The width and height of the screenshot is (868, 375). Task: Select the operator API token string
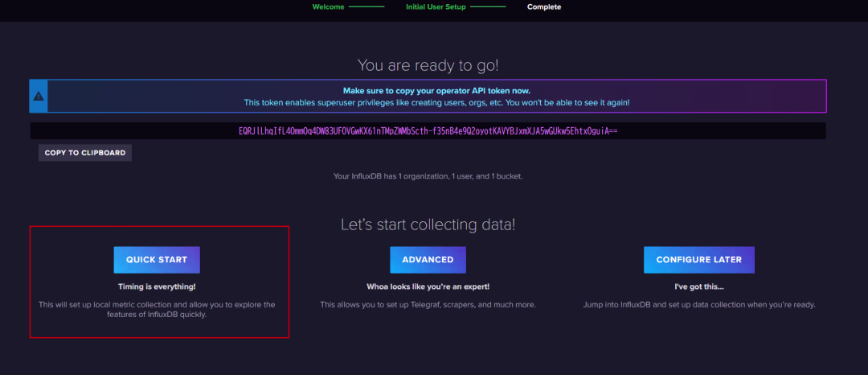[428, 131]
